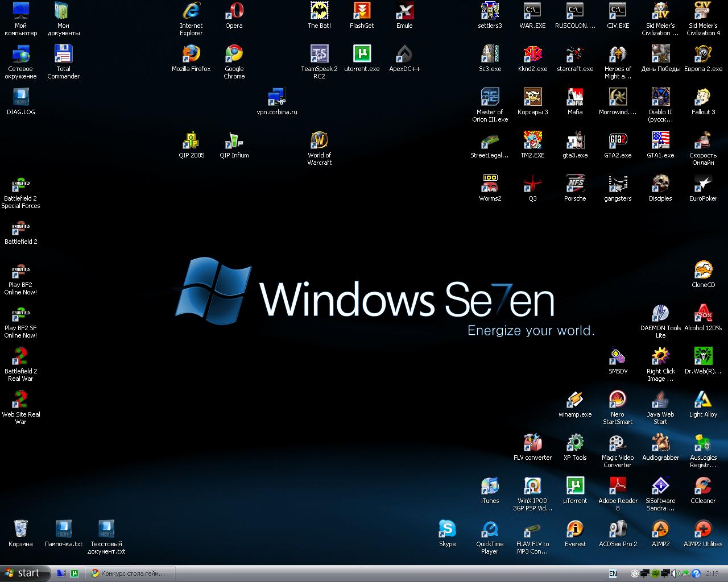Select the Q3 Quake icon
Image resolution: width=728 pixels, height=582 pixels.
click(x=532, y=184)
